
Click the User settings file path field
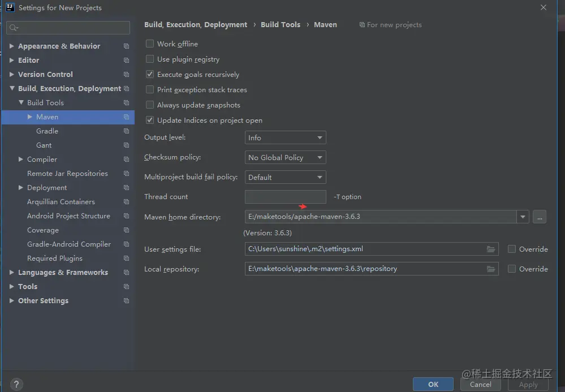click(372, 249)
